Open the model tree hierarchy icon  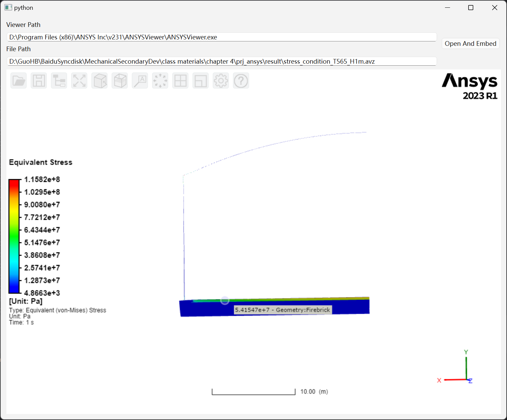59,81
